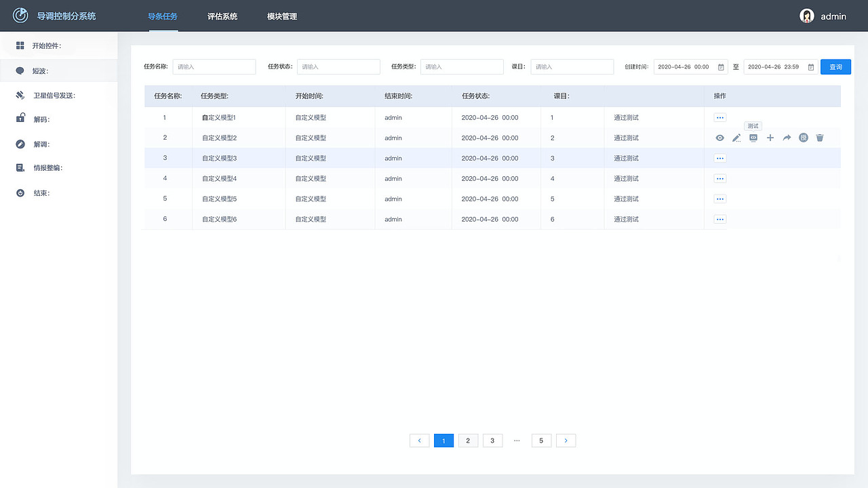Click the 情报整编 document icon
The width and height of the screenshot is (868, 488).
[20, 167]
